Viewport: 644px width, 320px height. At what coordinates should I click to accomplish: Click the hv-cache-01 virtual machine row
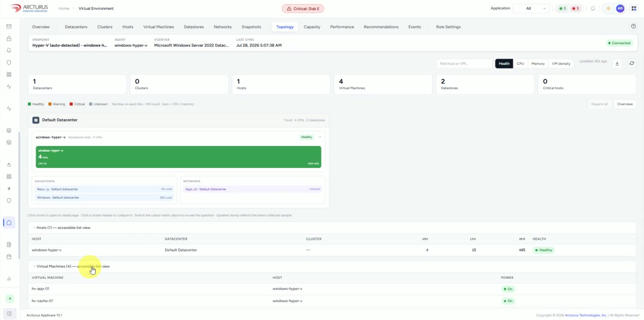pos(332,301)
